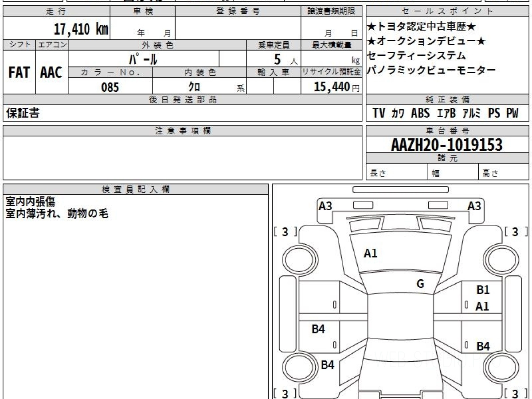Click the 後日発送部品 header

coord(182,100)
